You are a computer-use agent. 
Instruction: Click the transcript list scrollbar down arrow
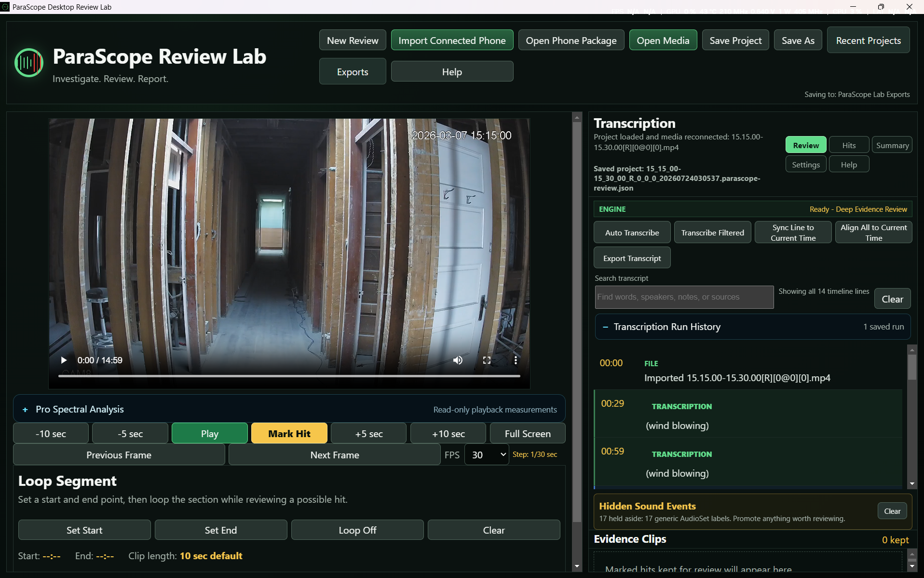(912, 484)
